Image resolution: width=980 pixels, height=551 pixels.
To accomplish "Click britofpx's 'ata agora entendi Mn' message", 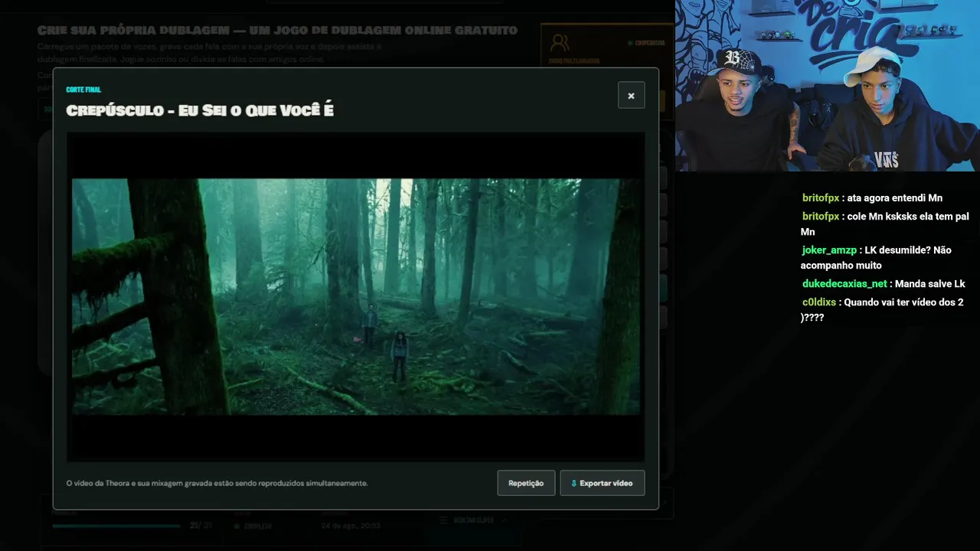I will click(x=872, y=198).
